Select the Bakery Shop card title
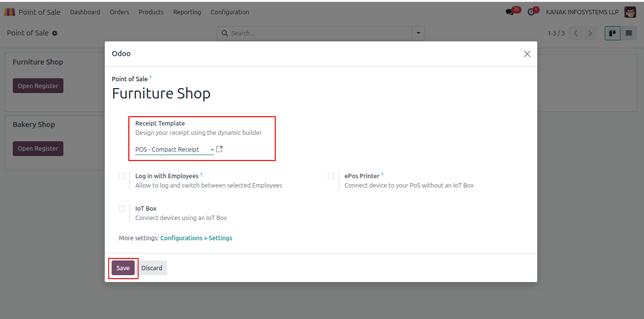Screen dimensions: 644x319 click(x=34, y=125)
